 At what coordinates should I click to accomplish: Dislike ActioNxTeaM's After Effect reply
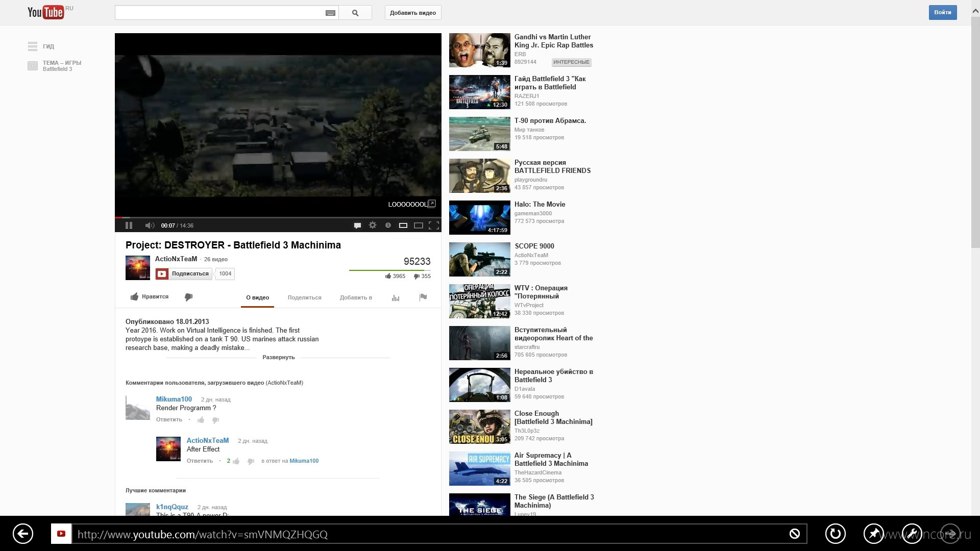pyautogui.click(x=251, y=461)
